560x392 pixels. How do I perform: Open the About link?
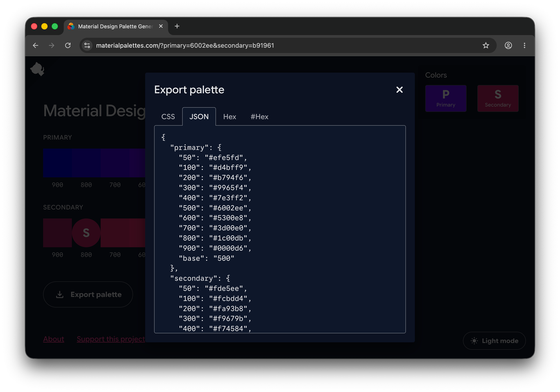click(54, 339)
